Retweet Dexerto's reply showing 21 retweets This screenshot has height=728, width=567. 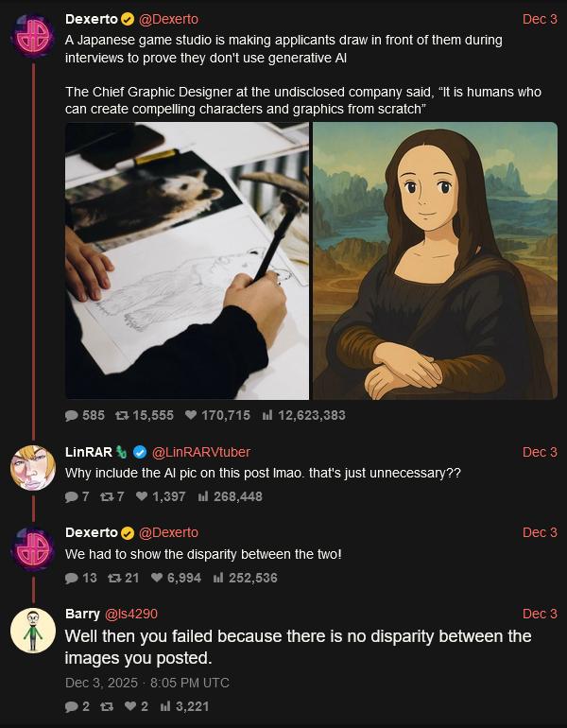(x=113, y=578)
